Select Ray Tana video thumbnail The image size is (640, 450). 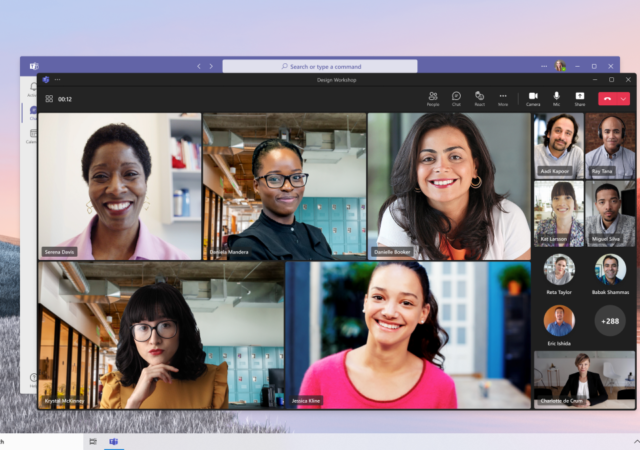610,146
